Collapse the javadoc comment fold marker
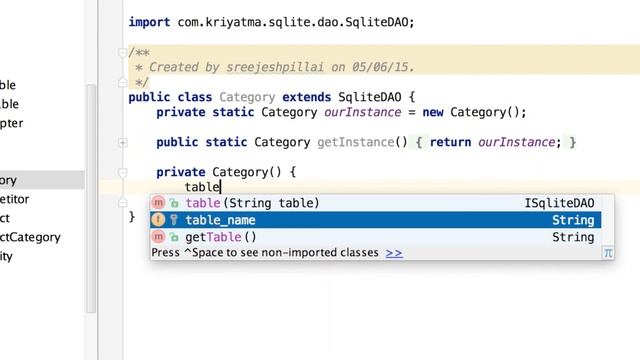The width and height of the screenshot is (640, 360). pos(122,53)
